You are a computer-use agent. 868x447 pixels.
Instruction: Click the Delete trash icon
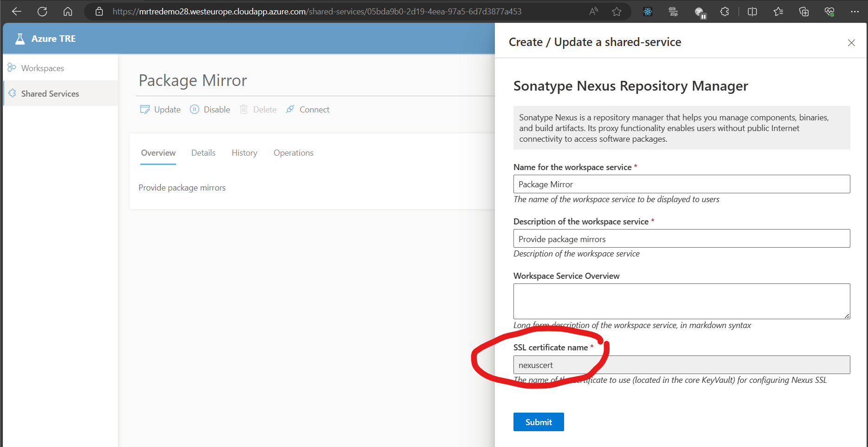coord(243,109)
